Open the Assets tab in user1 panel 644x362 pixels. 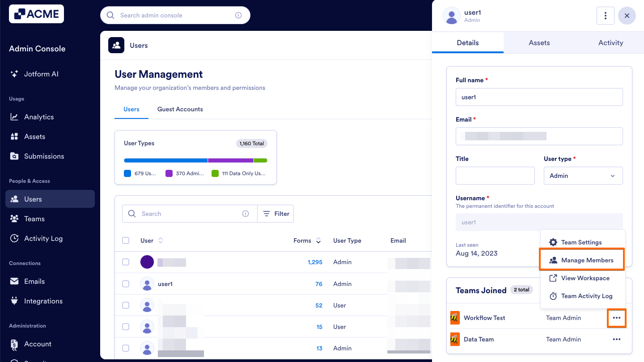[539, 42]
